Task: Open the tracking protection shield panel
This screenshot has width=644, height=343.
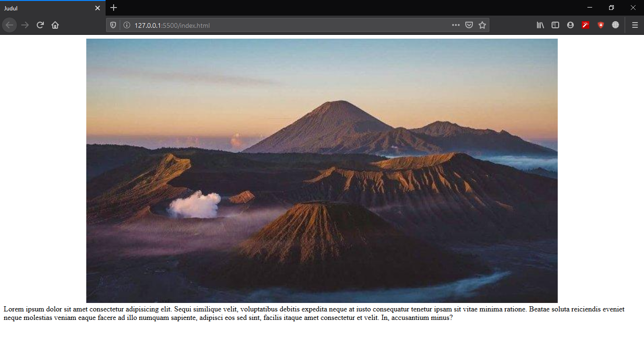Action: (113, 25)
